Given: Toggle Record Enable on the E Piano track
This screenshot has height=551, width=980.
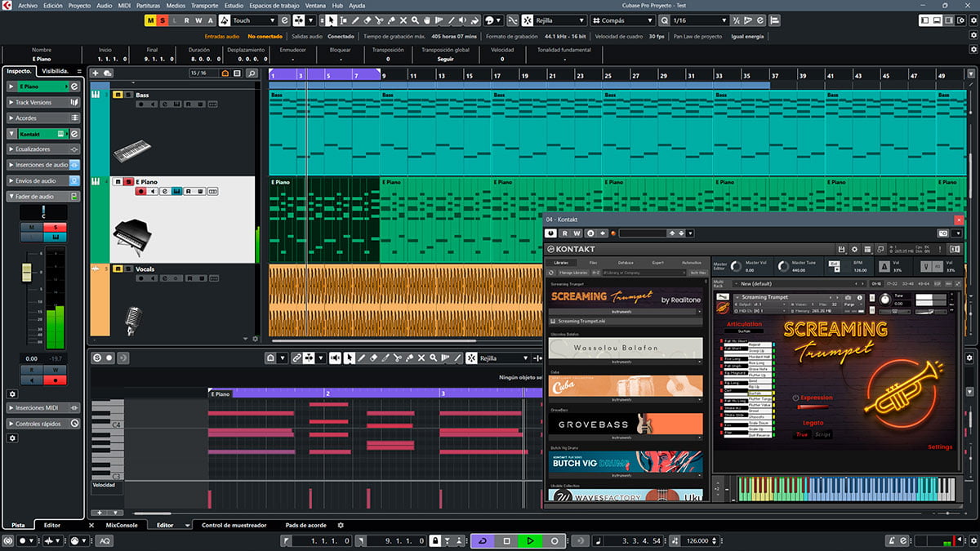Looking at the screenshot, I should [141, 191].
